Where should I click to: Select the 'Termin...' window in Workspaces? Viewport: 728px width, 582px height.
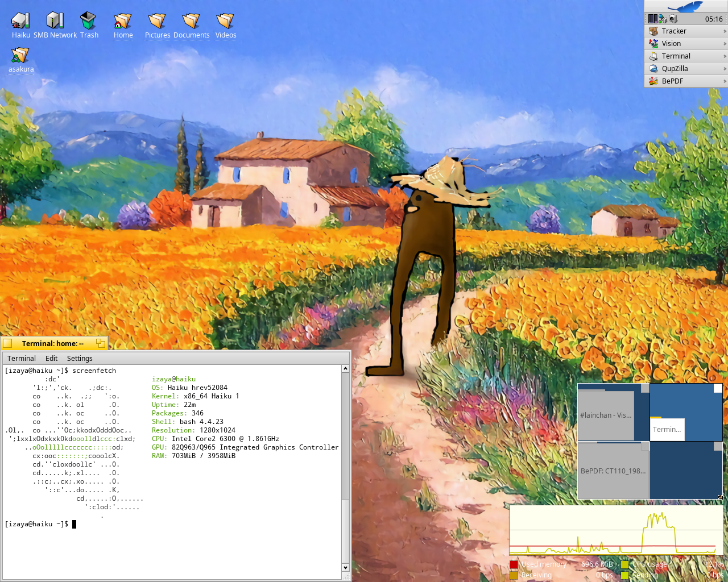point(667,430)
